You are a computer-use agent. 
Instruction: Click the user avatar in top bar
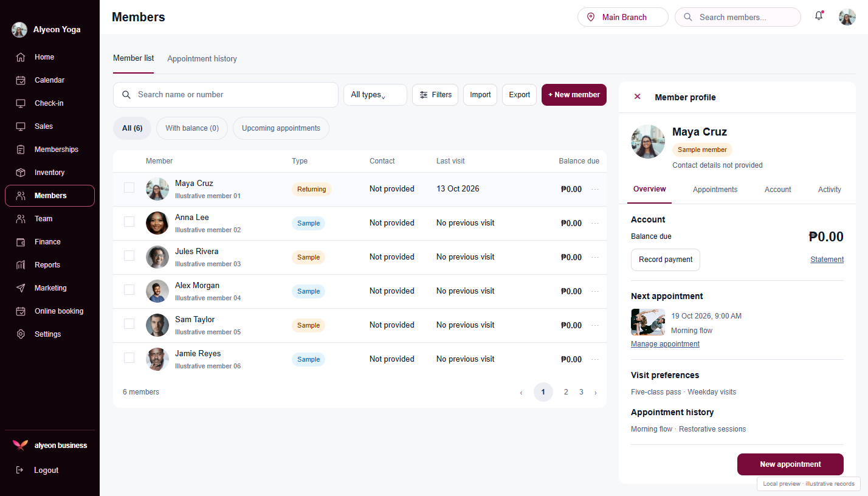pyautogui.click(x=847, y=17)
